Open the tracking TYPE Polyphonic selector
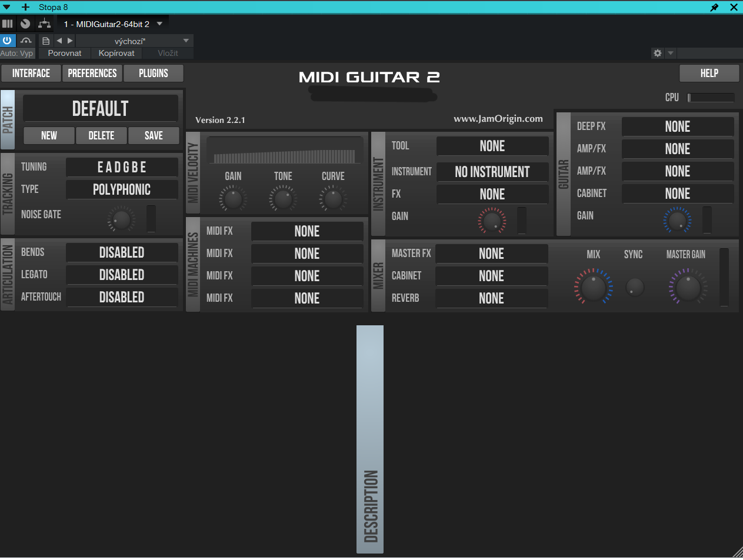Viewport: 743px width, 560px height. (x=122, y=189)
